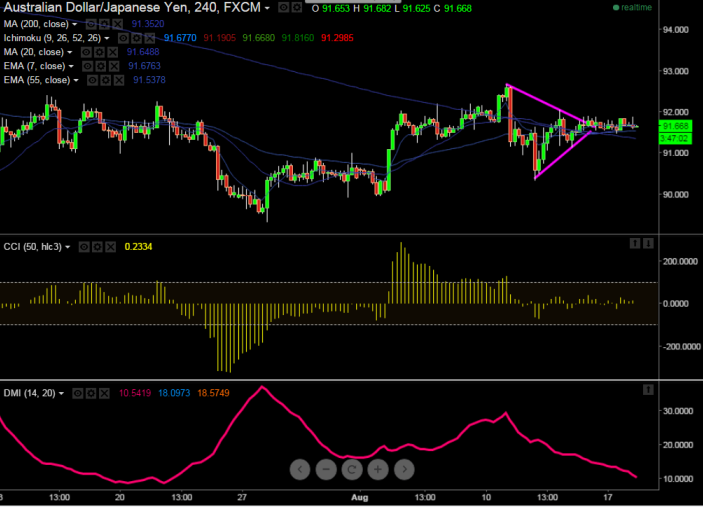
Task: Click the low price value 91.625
Action: click(x=417, y=9)
